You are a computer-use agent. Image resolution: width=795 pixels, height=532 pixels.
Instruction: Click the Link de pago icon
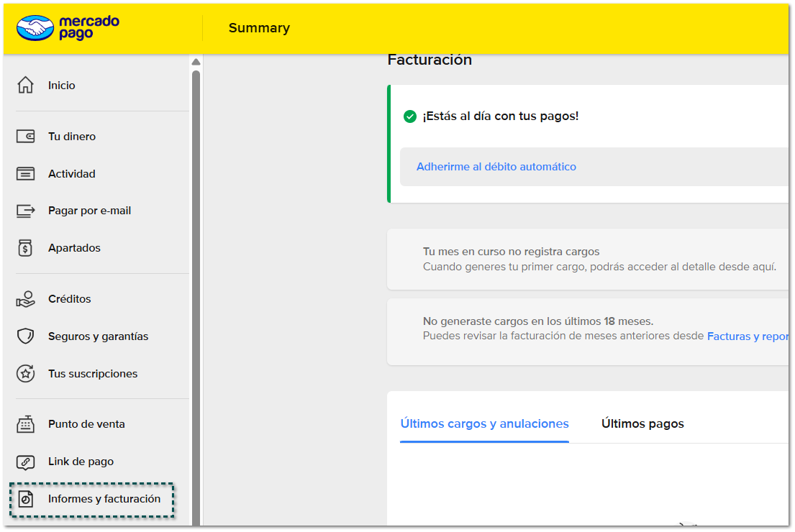(25, 462)
